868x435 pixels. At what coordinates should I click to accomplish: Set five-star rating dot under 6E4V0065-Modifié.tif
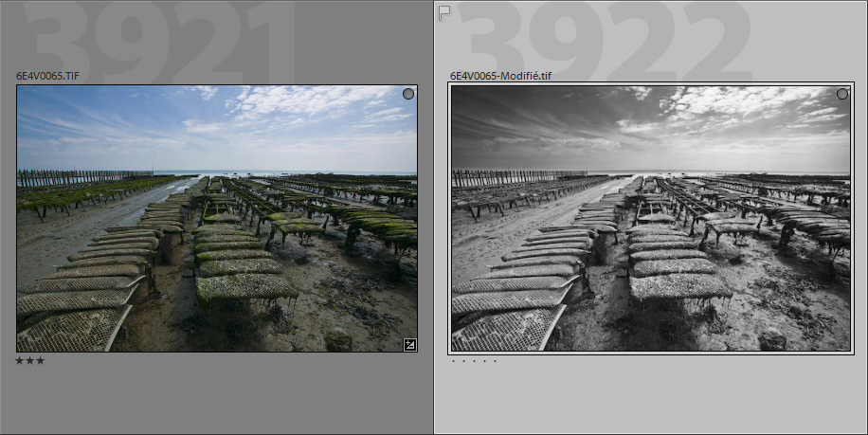[x=495, y=361]
